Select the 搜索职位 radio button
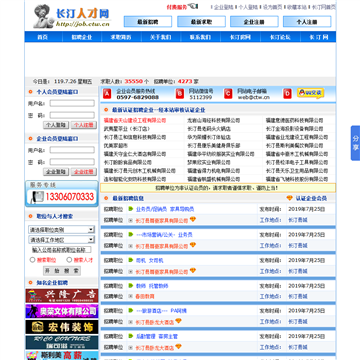Screen dimensions: 360x360 (x=33, y=260)
